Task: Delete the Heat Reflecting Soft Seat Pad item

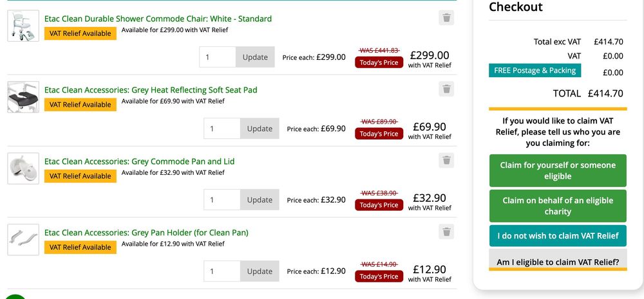Action: click(446, 89)
